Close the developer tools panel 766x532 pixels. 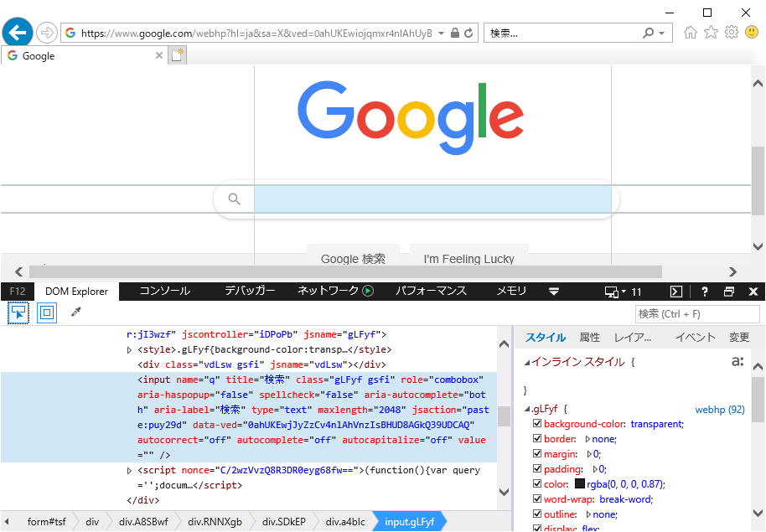[x=753, y=292]
